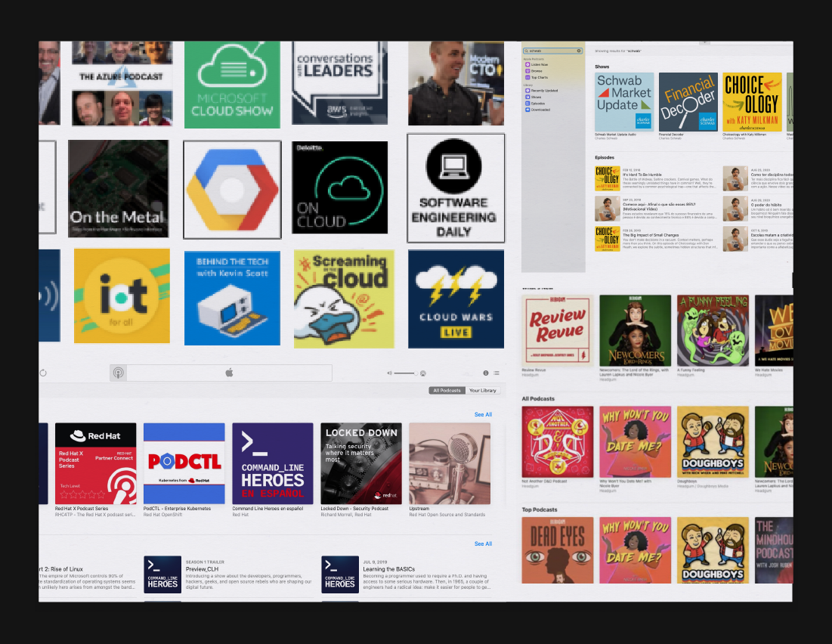
Task: Open On the Metal podcast tile
Action: coord(119,188)
